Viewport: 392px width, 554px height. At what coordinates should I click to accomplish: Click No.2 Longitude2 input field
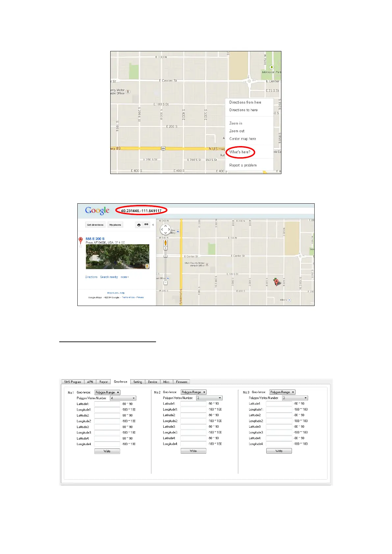click(x=194, y=421)
